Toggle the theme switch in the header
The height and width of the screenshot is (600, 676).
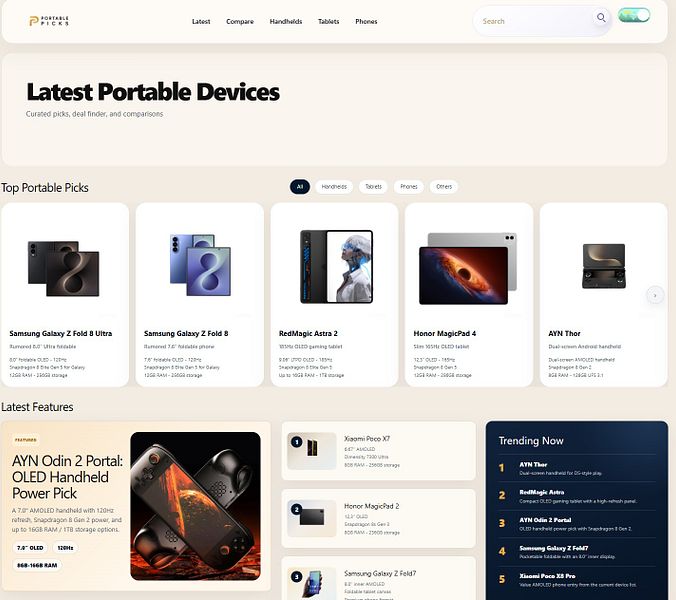(634, 15)
